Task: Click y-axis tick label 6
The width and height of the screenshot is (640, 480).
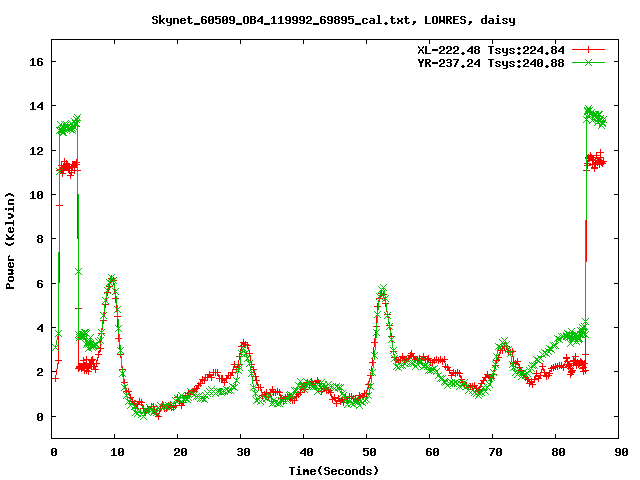Action: [x=40, y=284]
